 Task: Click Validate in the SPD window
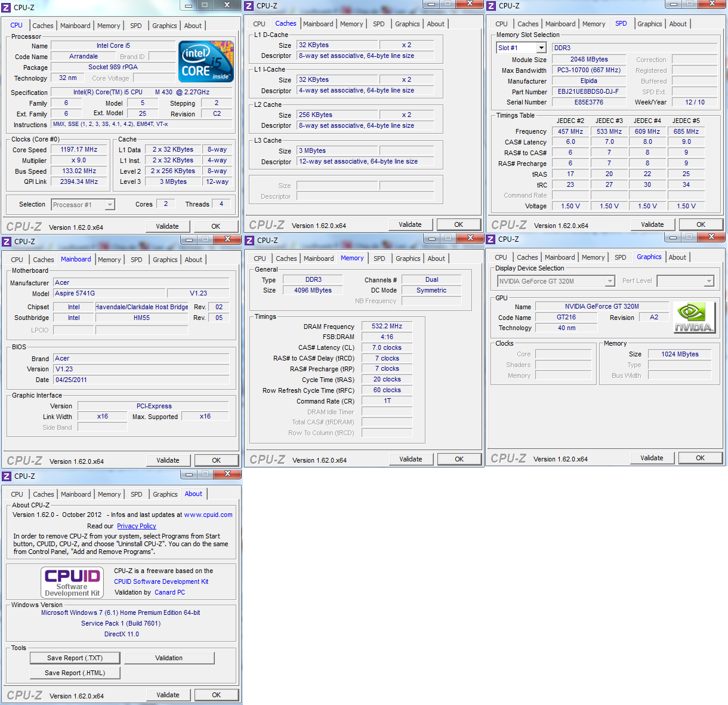[x=652, y=224]
